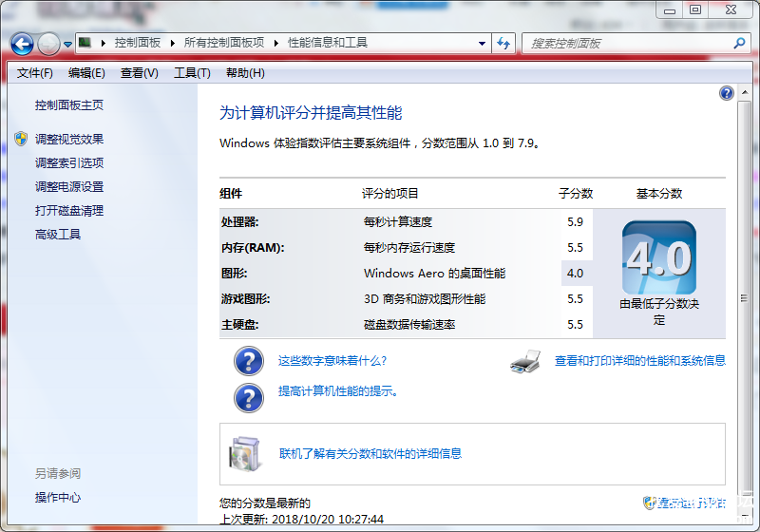Click the 上次更新 timestamp text
This screenshot has height=532, width=760.
click(301, 520)
